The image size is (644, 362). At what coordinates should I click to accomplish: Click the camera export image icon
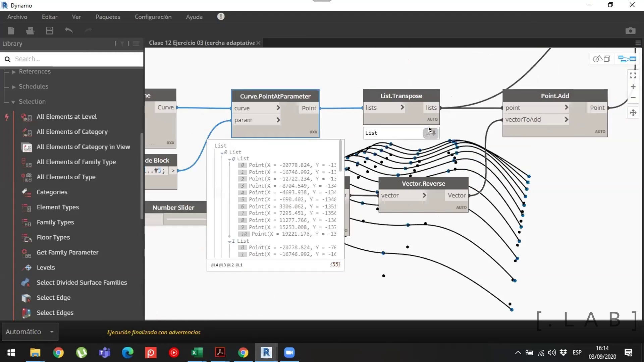[630, 31]
